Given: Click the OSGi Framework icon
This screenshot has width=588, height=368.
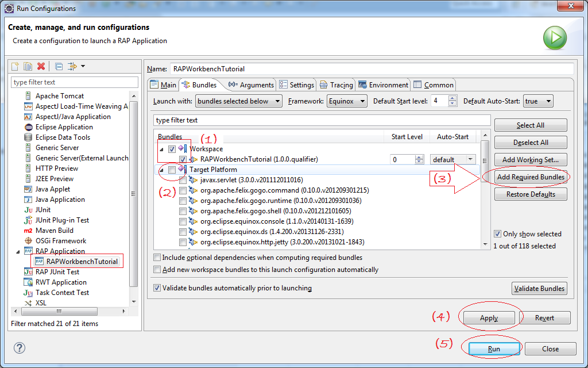Looking at the screenshot, I should (28, 241).
